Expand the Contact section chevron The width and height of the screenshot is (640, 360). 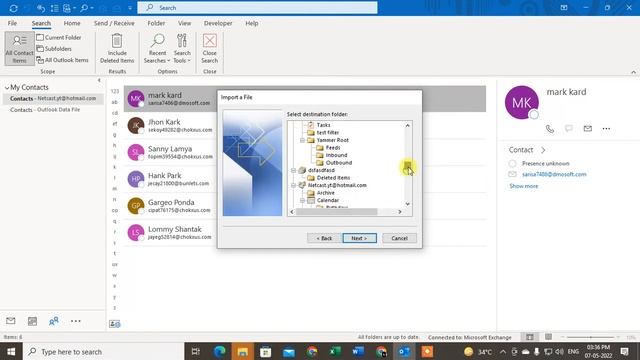543,150
